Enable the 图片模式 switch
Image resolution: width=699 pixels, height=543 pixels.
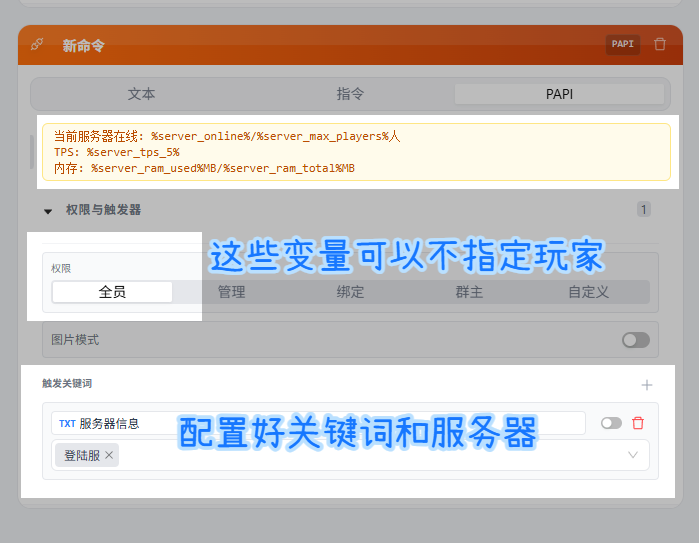(635, 340)
